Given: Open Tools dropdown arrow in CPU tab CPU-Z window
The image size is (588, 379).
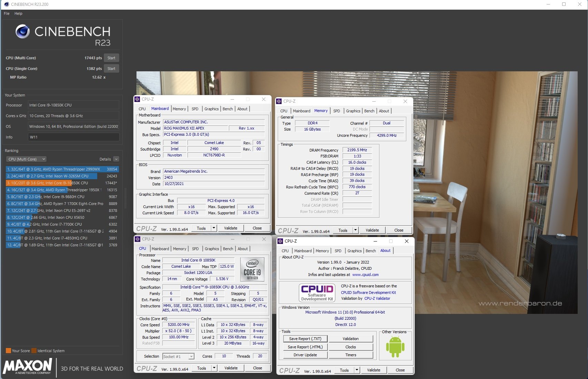Looking at the screenshot, I should [214, 368].
